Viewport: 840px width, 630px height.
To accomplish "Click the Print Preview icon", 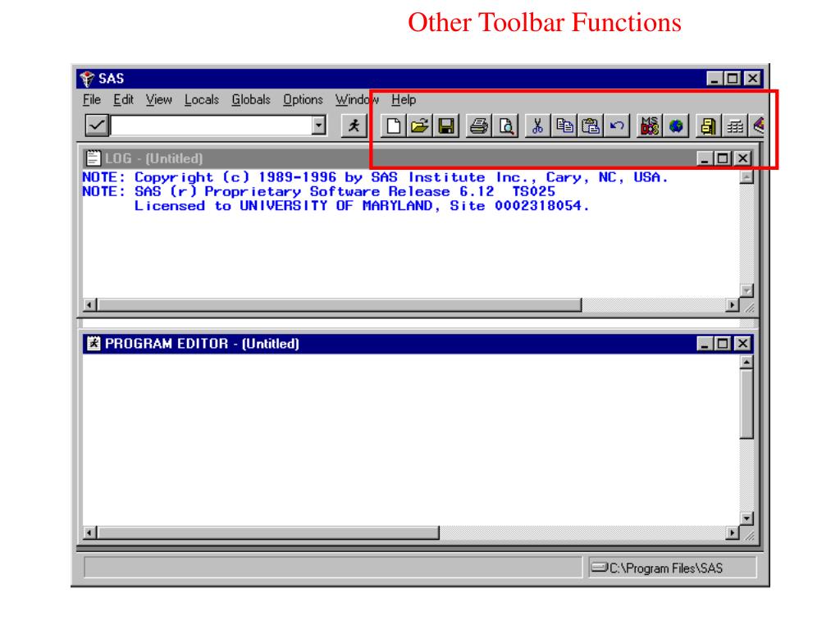I will [x=505, y=126].
